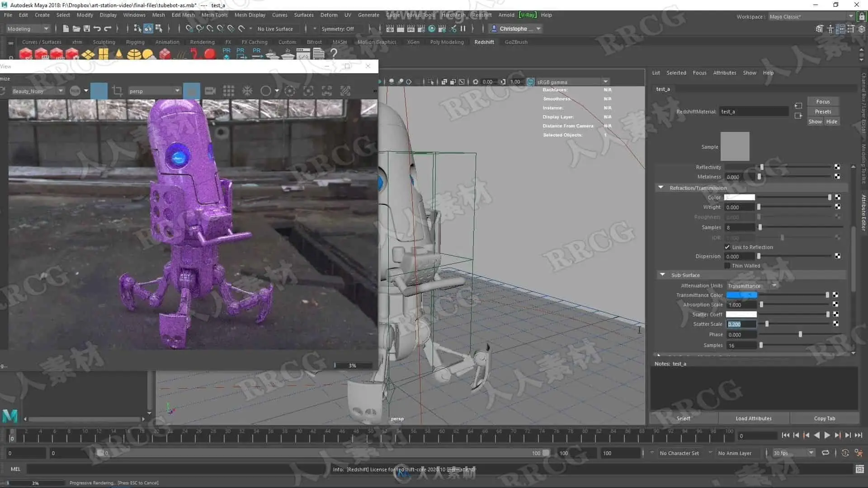Click the grid bucket icon in render view
The image size is (868, 488).
[x=229, y=91]
